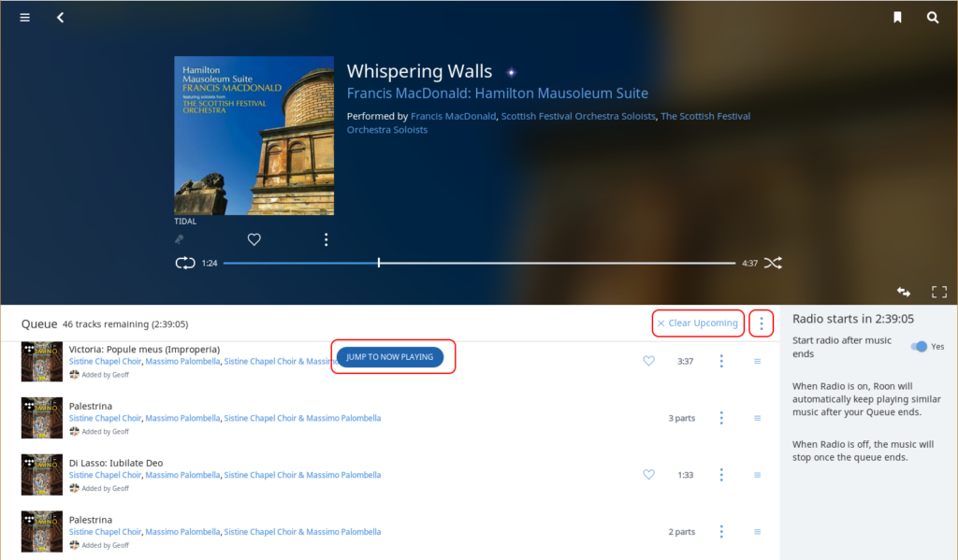The image size is (958, 560).
Task: Turn off Start radio after music ends
Action: 919,346
